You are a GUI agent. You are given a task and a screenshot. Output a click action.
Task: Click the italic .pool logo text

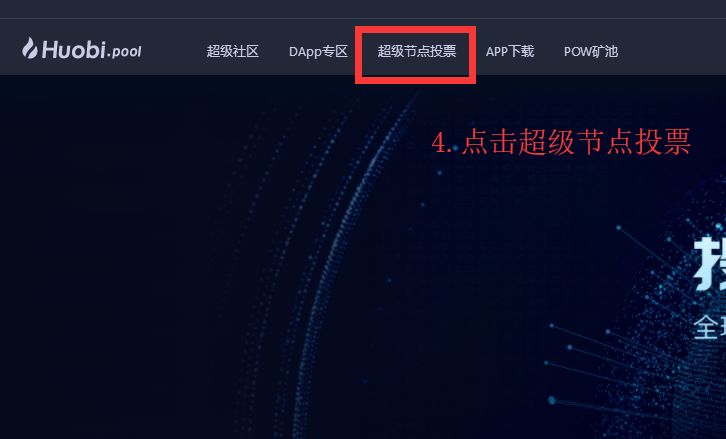pos(125,51)
